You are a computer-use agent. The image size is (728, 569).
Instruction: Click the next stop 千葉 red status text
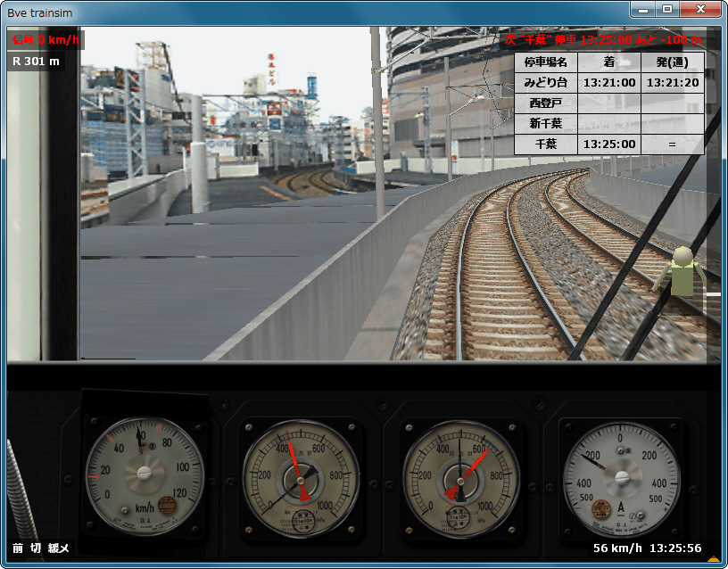(603, 40)
